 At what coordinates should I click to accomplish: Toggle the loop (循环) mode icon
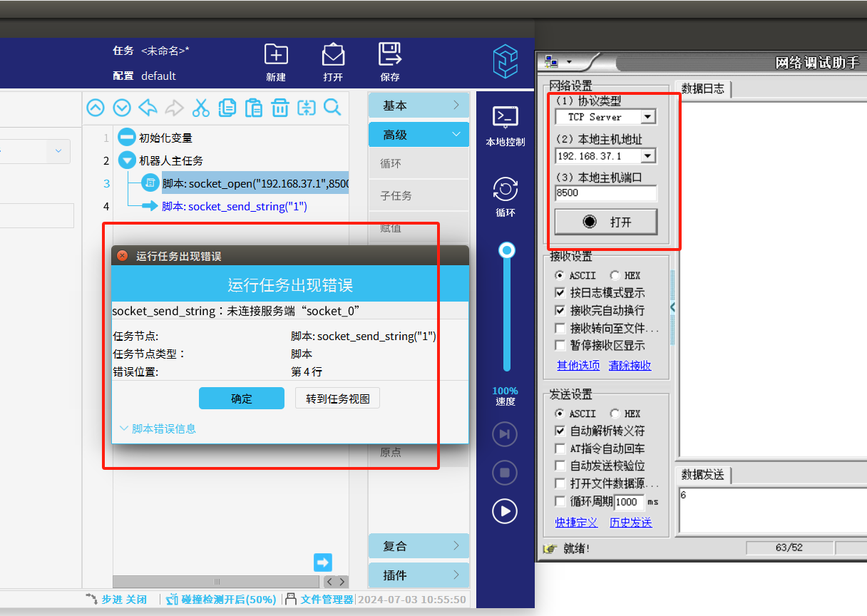(x=506, y=189)
